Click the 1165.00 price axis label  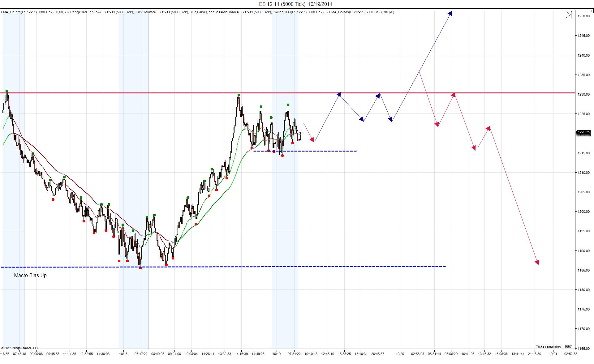tap(583, 349)
